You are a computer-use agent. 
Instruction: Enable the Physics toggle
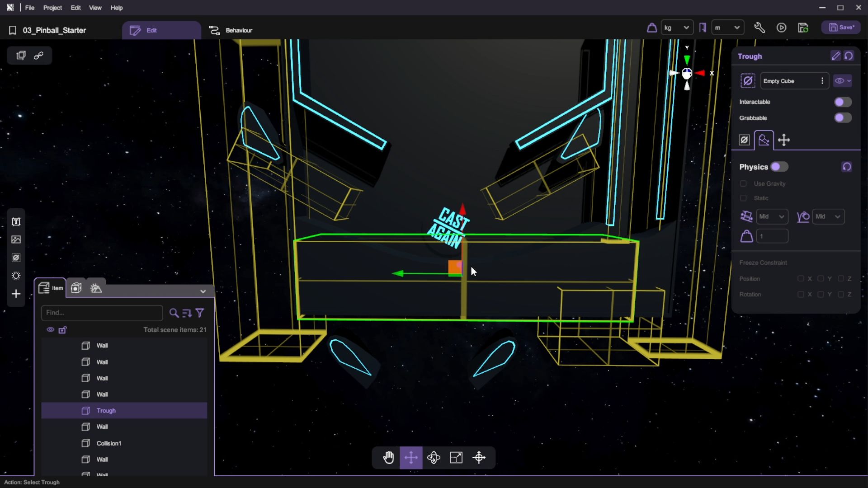[x=779, y=167]
